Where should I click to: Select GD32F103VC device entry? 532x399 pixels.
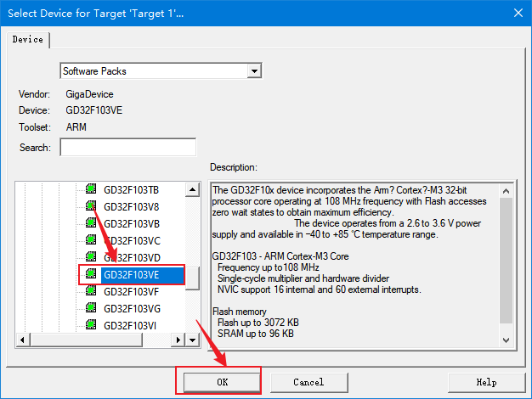[132, 241]
